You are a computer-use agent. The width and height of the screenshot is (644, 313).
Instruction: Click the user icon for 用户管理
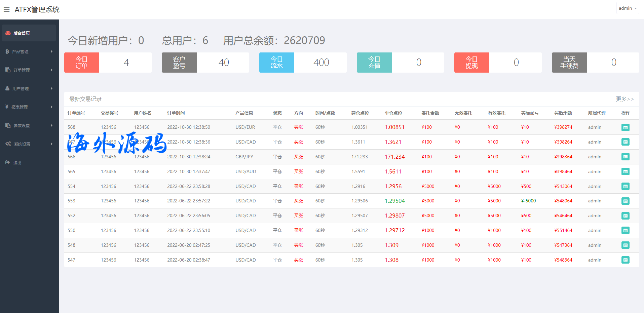point(7,88)
